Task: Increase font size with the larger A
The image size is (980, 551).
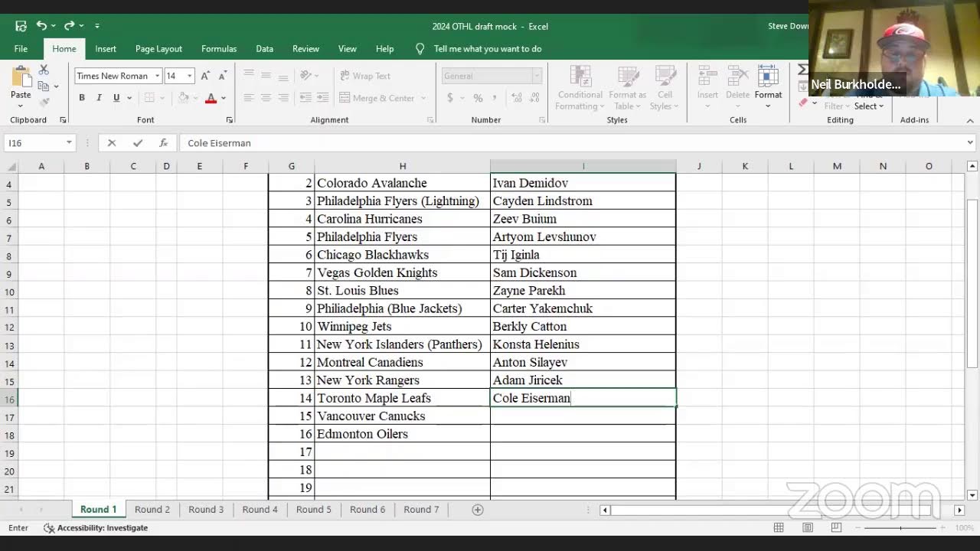Action: (205, 76)
